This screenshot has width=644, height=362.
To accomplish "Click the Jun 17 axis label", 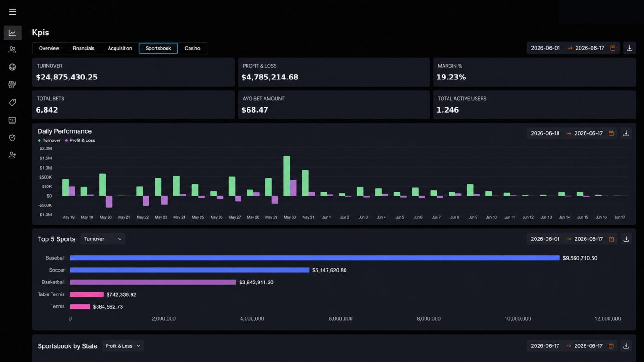I will point(620,217).
